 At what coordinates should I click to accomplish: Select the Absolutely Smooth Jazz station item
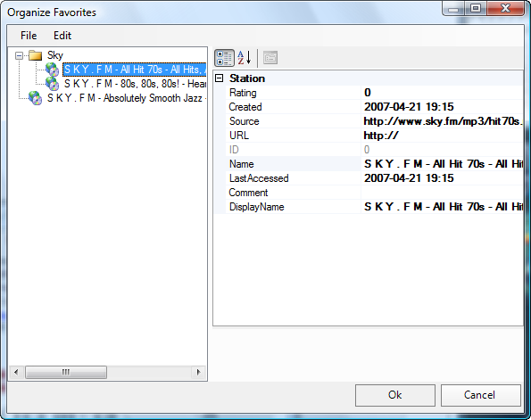[127, 98]
